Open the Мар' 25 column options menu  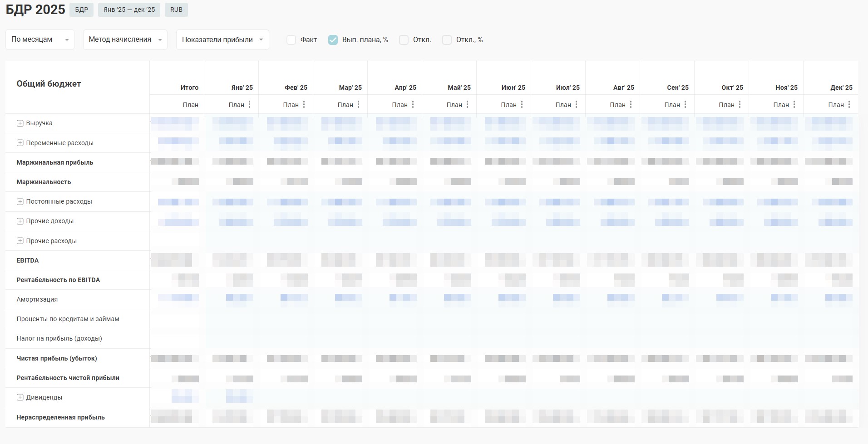[x=358, y=105]
